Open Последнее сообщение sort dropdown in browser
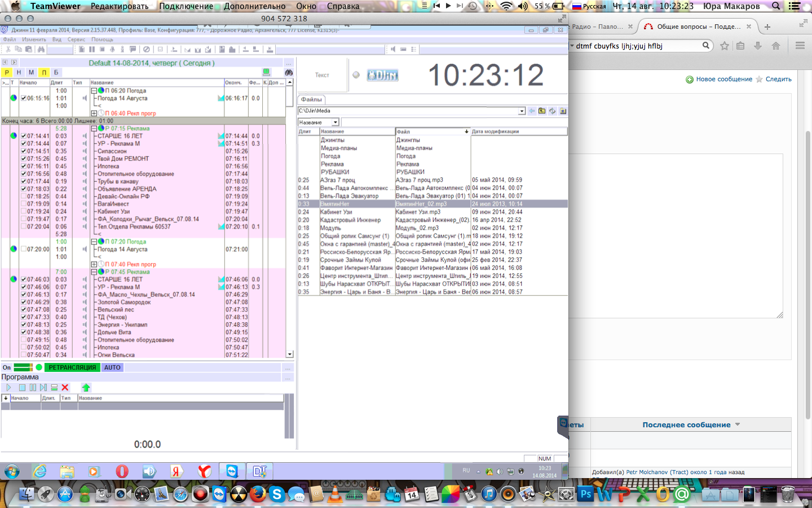This screenshot has height=508, width=812. [x=738, y=424]
